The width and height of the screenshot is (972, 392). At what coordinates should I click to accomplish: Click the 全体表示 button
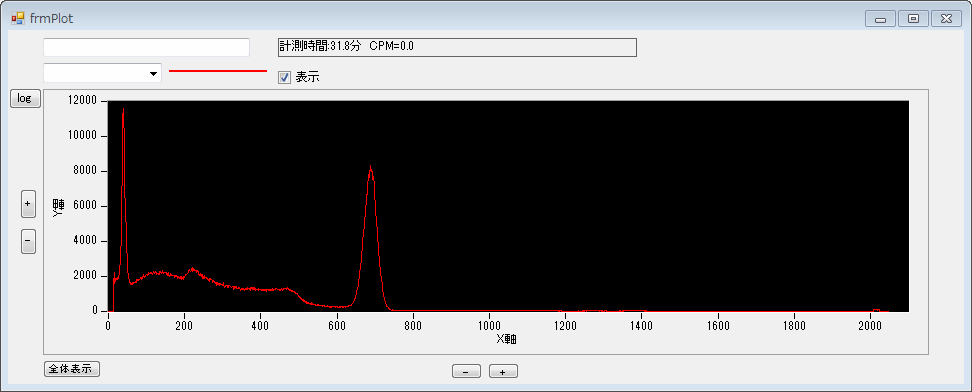72,369
